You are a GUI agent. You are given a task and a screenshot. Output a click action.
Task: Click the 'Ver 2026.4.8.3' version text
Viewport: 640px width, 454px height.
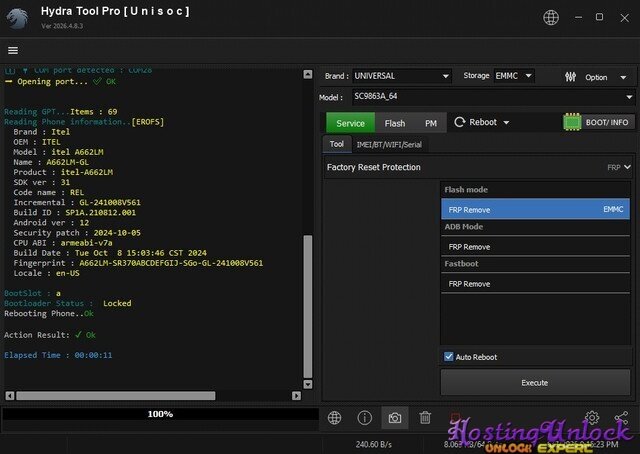pyautogui.click(x=62, y=26)
